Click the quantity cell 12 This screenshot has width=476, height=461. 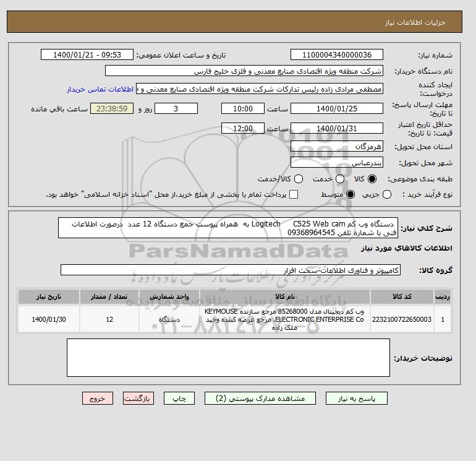coord(109,319)
